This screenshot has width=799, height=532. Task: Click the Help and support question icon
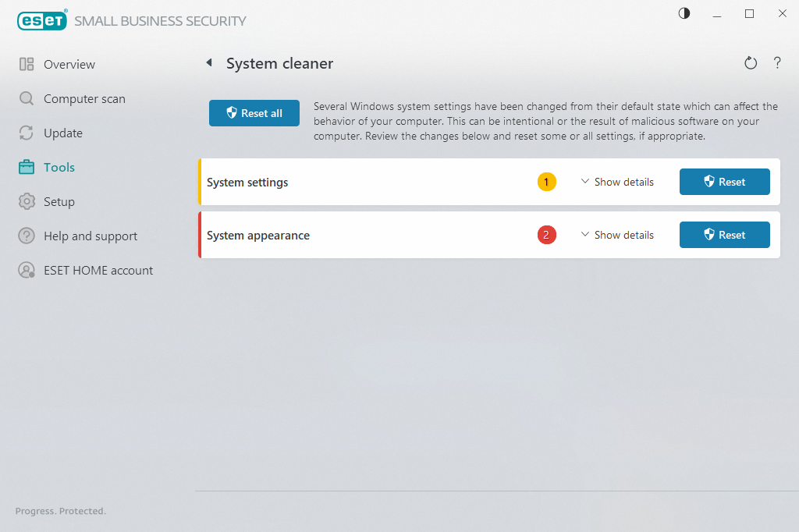[x=27, y=236]
